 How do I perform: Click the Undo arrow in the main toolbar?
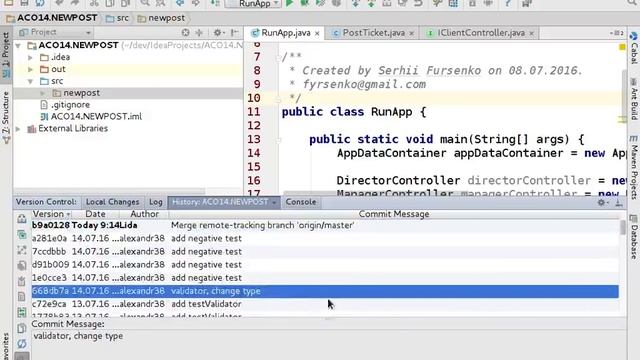click(x=60, y=3)
